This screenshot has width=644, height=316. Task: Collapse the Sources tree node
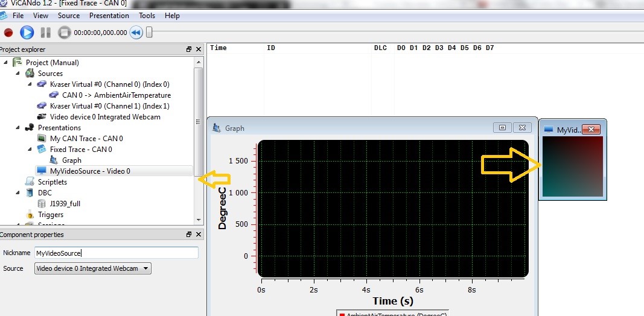[x=18, y=73]
